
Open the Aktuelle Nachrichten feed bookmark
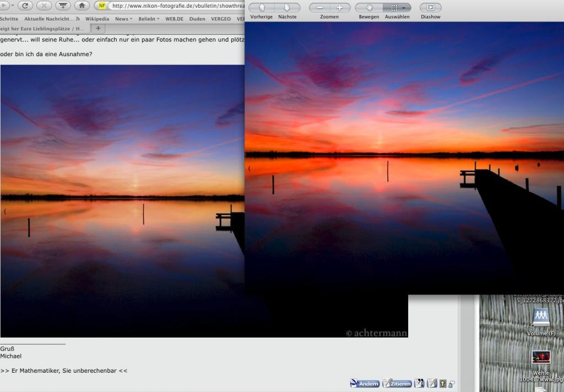click(x=52, y=19)
